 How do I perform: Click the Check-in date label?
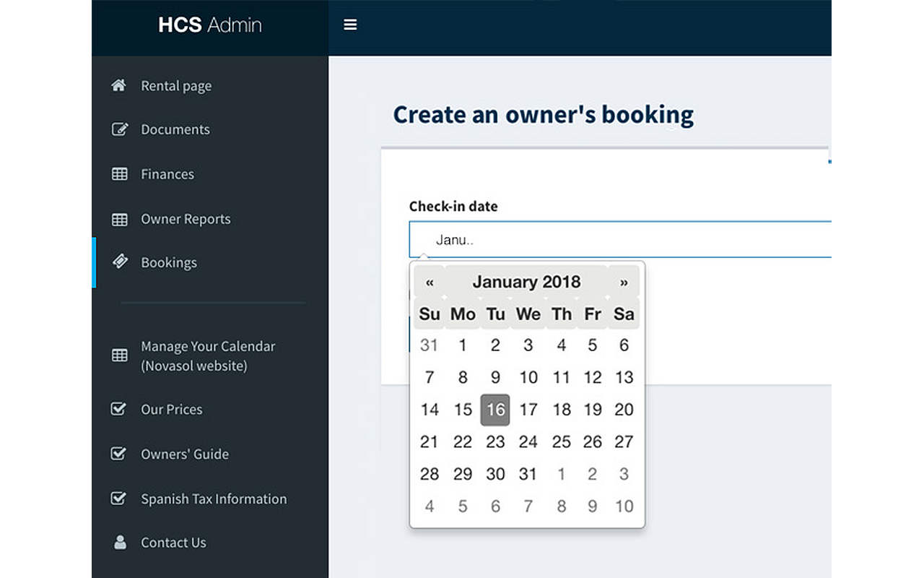pos(453,206)
